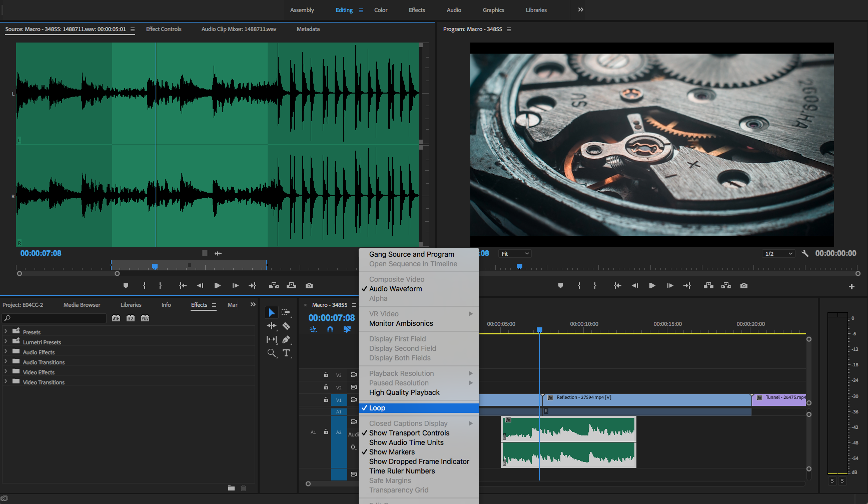This screenshot has height=504, width=868.
Task: Step back one frame in Source monitor
Action: click(x=200, y=286)
